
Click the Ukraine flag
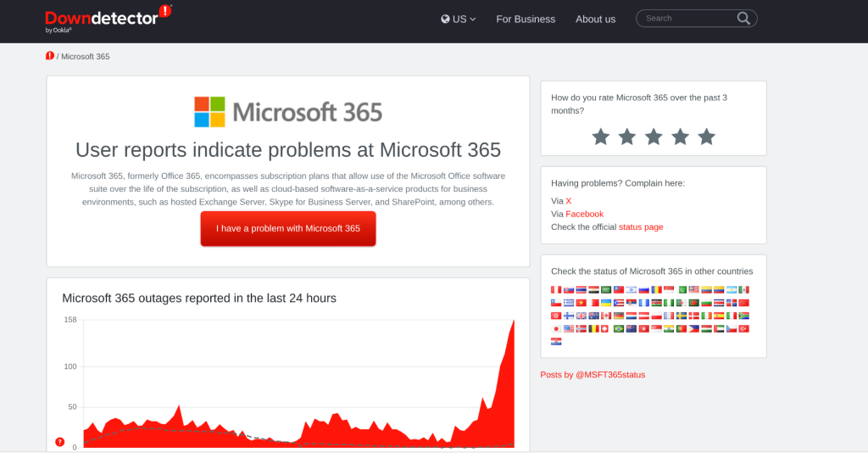pos(605,303)
